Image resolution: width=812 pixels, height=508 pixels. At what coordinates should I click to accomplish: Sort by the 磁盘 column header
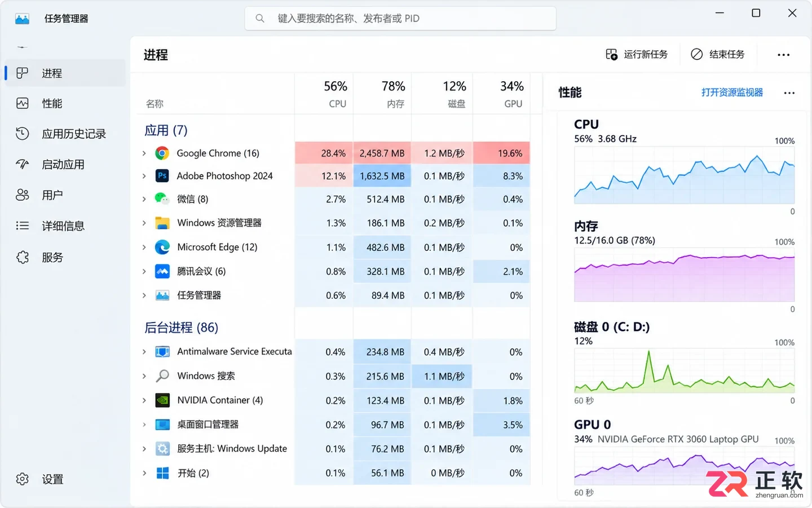tap(442, 94)
